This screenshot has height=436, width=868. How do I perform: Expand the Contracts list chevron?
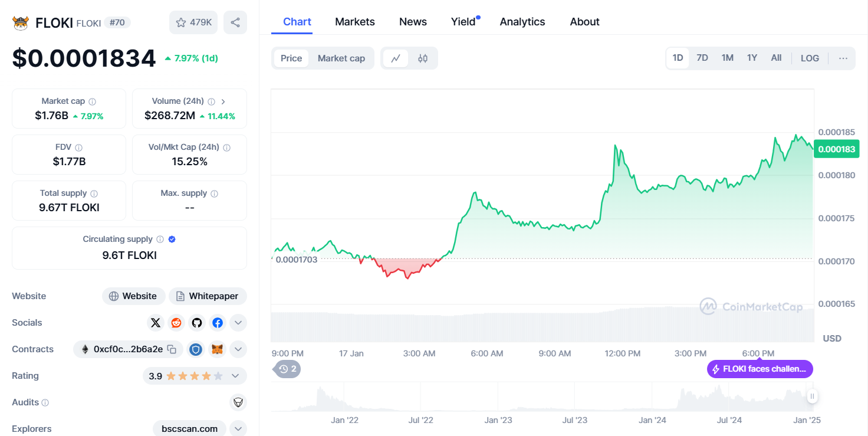pyautogui.click(x=238, y=349)
